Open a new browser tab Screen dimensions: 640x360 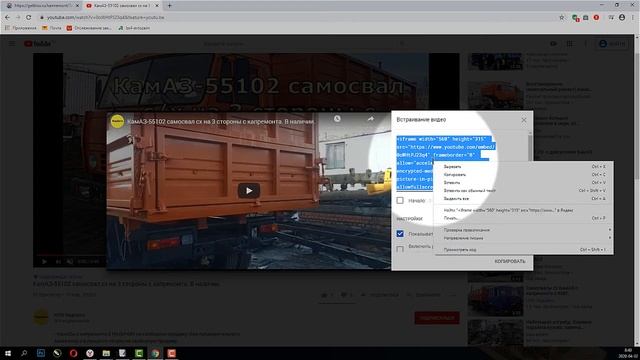point(169,6)
